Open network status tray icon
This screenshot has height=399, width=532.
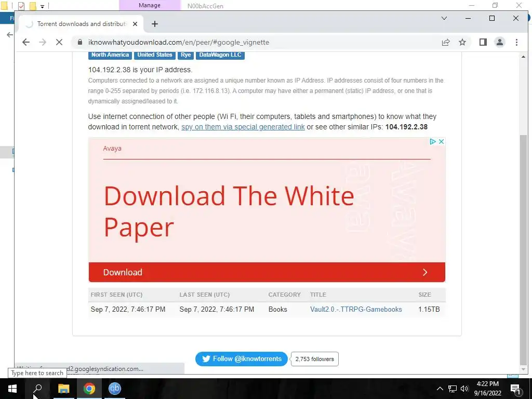click(x=453, y=389)
